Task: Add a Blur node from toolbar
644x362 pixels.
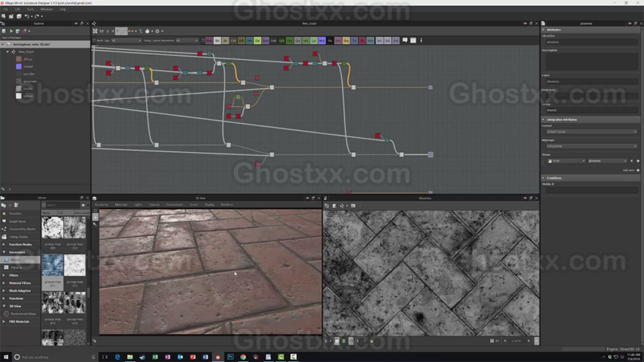Action: pos(225,41)
